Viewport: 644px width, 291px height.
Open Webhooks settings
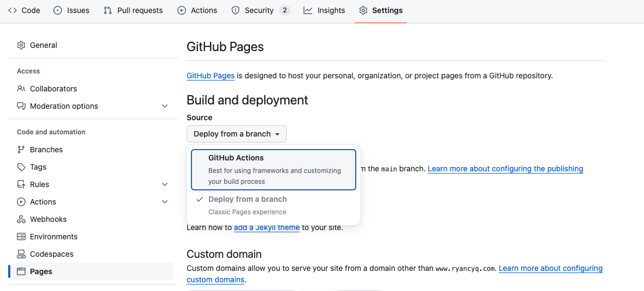pyautogui.click(x=93, y=219)
